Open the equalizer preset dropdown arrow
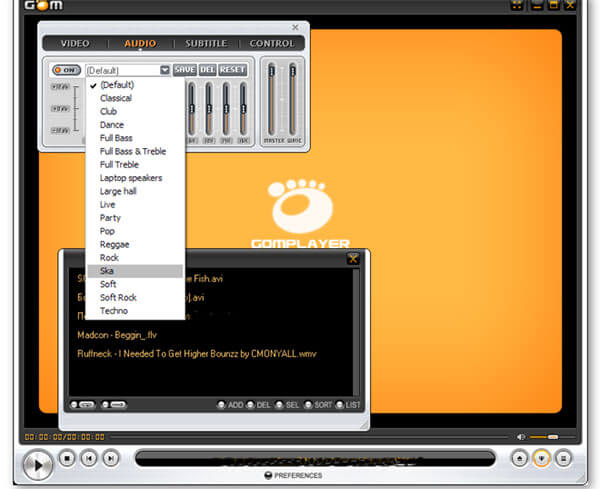Screen dimensions: 600x489 point(165,70)
